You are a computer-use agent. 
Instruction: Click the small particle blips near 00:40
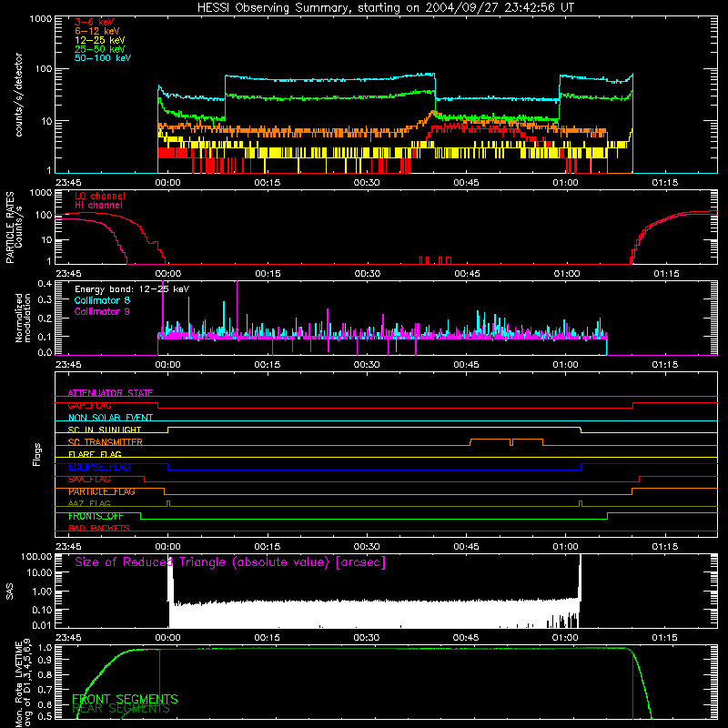(435, 260)
